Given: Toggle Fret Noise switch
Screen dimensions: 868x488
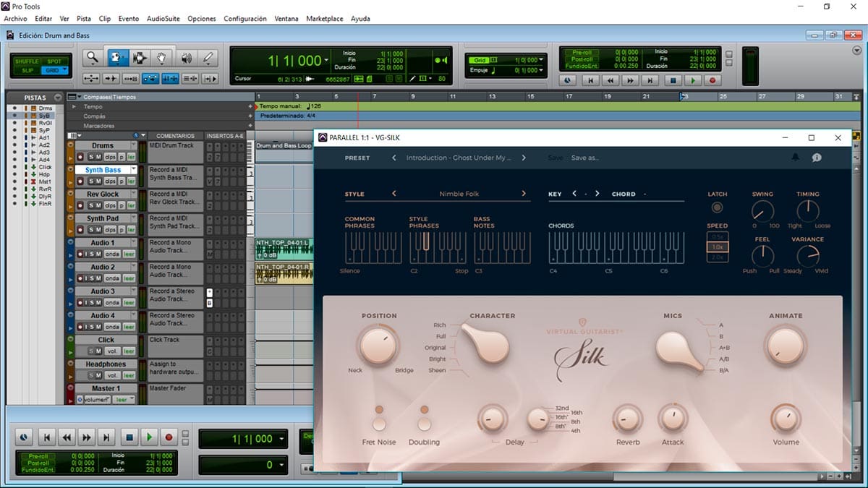Looking at the screenshot, I should (x=379, y=418).
